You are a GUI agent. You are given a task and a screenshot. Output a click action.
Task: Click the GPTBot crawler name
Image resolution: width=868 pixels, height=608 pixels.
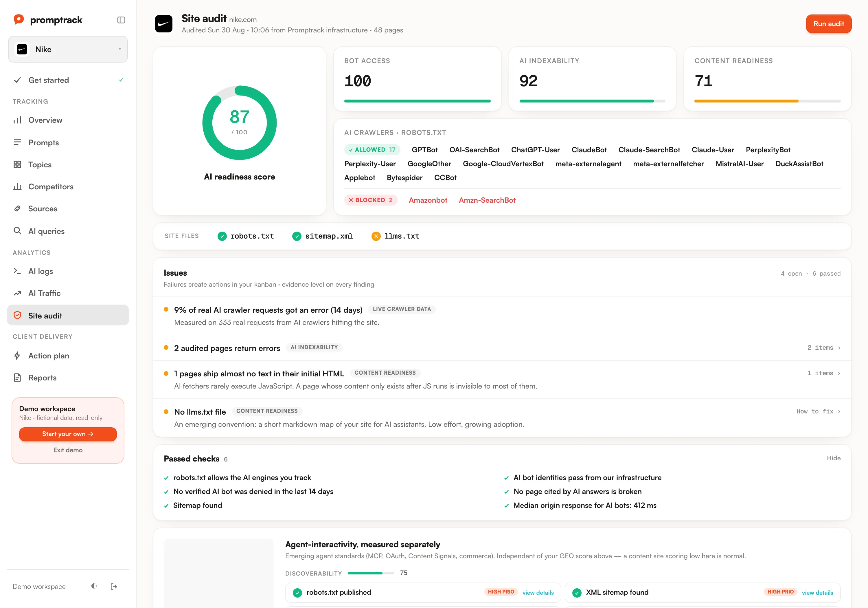pyautogui.click(x=424, y=150)
